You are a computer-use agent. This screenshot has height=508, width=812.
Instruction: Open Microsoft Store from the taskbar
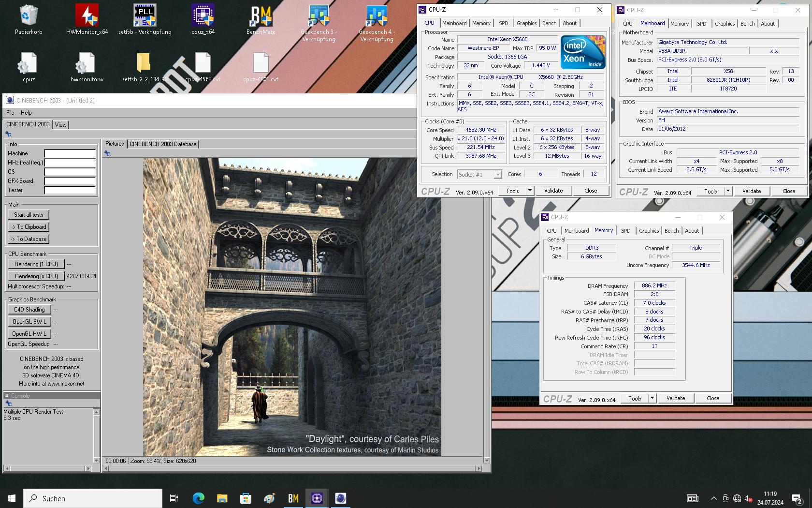pyautogui.click(x=246, y=498)
